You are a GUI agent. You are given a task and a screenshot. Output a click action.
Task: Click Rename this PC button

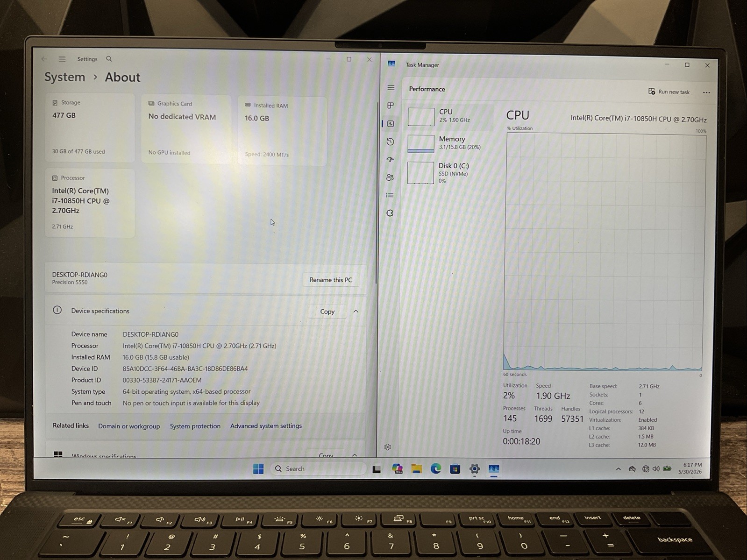331,280
